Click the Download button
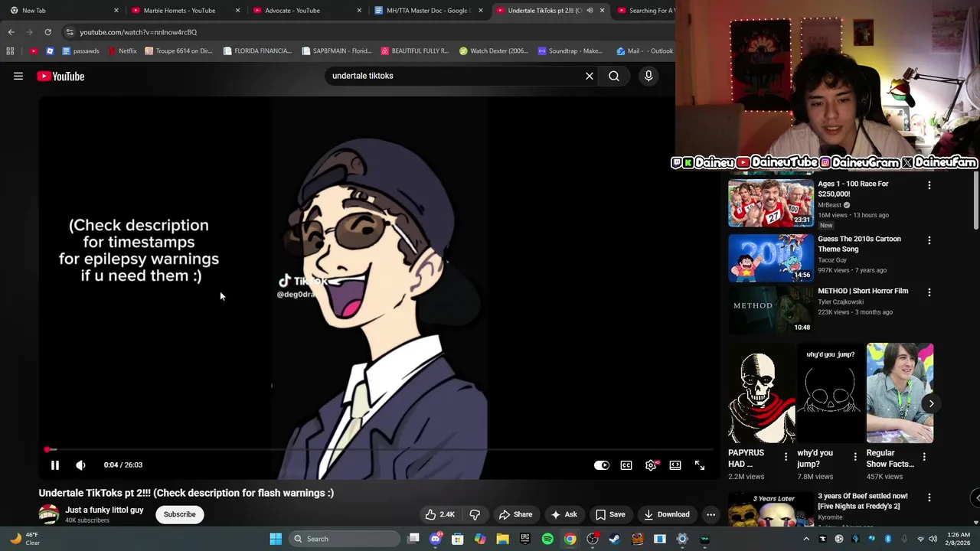The width and height of the screenshot is (980, 551). tap(666, 514)
